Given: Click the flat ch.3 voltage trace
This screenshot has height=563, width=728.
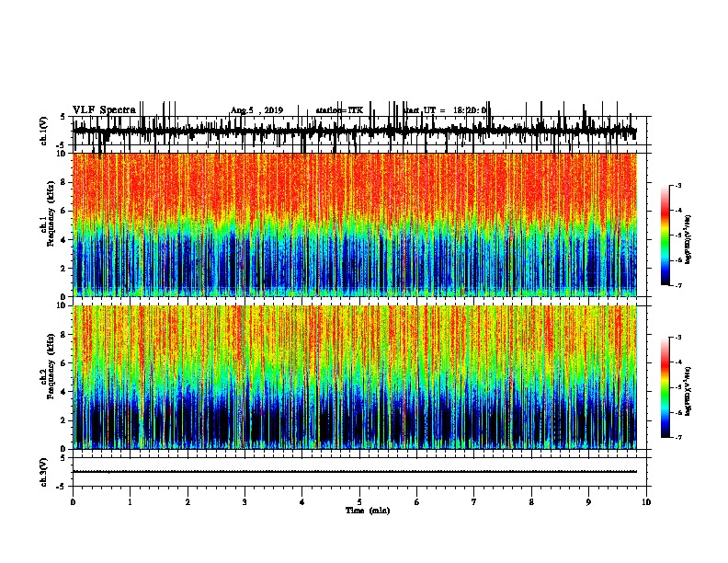Looking at the screenshot, I should pyautogui.click(x=355, y=472).
